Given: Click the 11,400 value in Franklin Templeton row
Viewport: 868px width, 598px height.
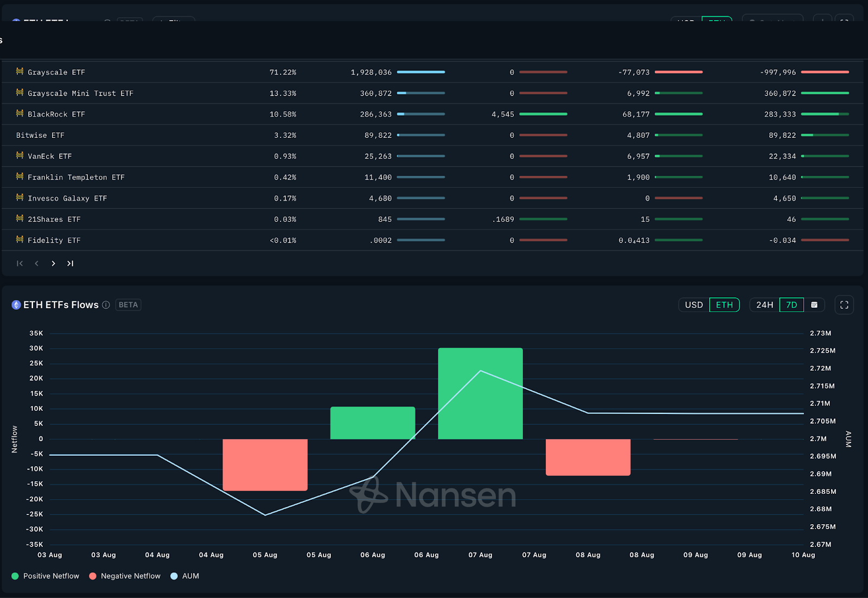Looking at the screenshot, I should (x=378, y=177).
